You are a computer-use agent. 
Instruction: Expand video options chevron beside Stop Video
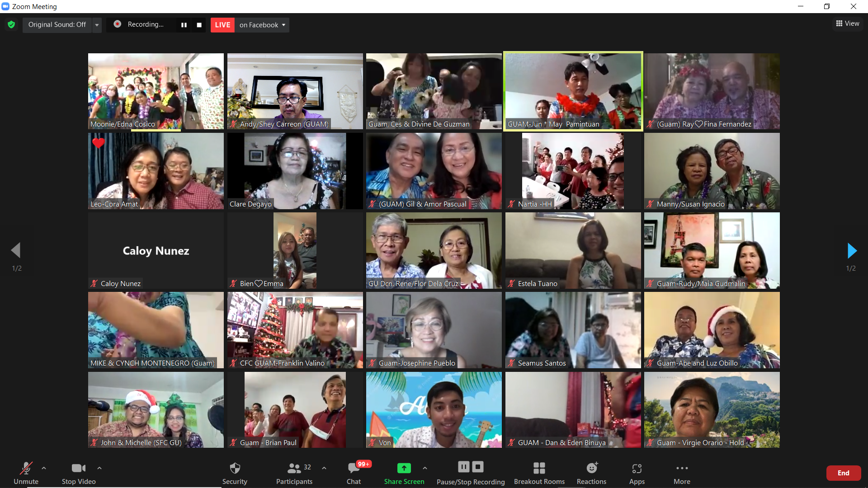[x=99, y=468]
